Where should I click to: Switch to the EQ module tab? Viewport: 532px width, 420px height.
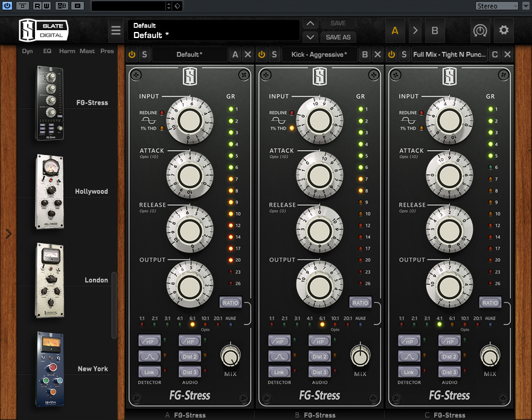tap(47, 51)
